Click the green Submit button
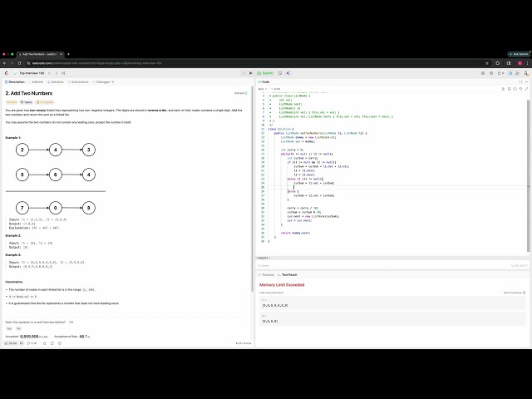Image resolution: width=532 pixels, height=399 pixels. [265, 73]
